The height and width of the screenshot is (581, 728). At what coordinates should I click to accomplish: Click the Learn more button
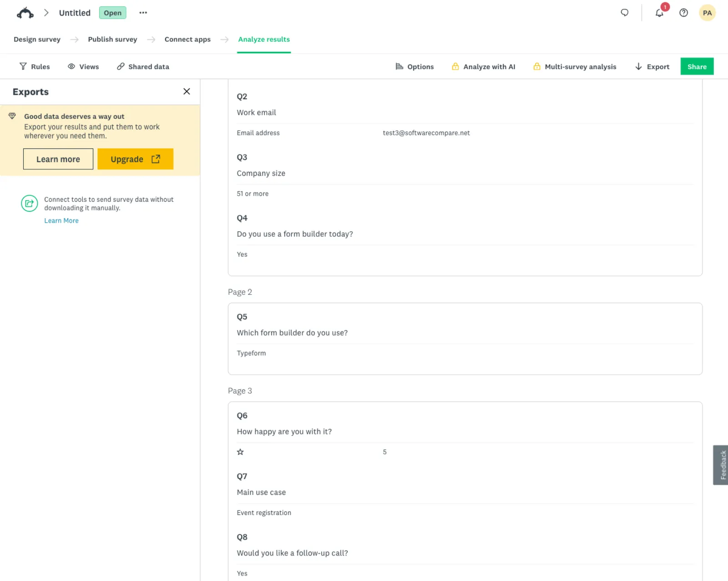pos(58,159)
